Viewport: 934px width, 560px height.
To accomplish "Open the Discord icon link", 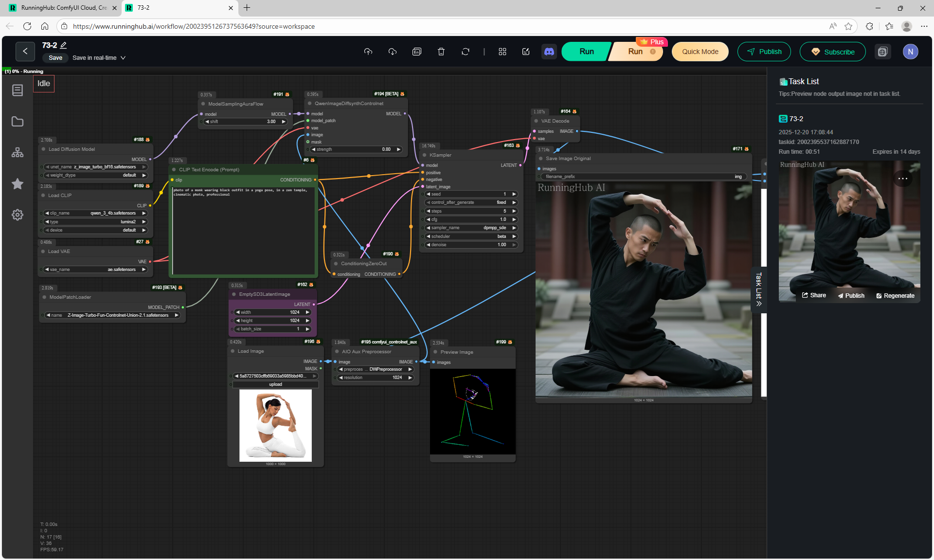I will (549, 52).
